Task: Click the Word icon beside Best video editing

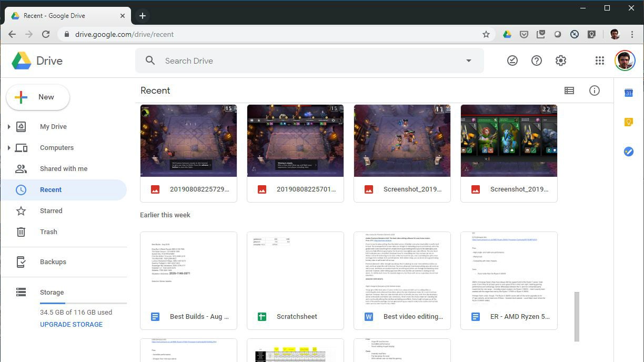Action: (369, 317)
